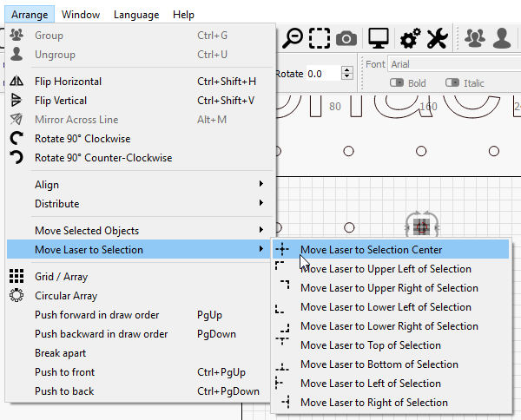521x420 pixels.
Task: Open the Window menu
Action: [x=81, y=15]
